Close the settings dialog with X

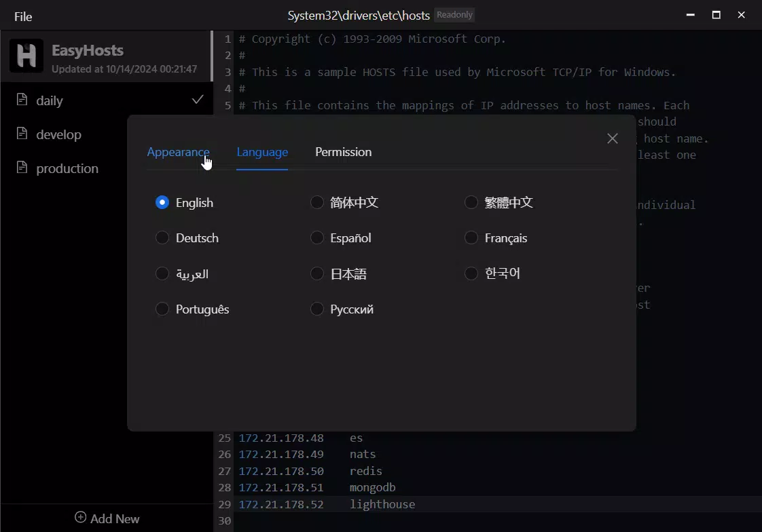coord(613,138)
